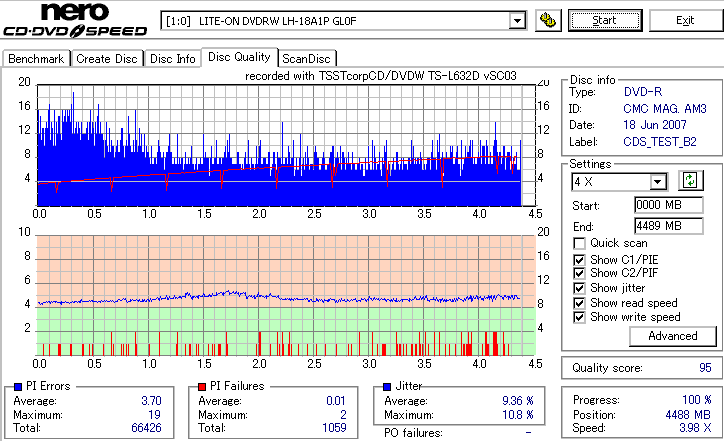This screenshot has width=724, height=441.
Task: Open the 4 X speed dropdown
Action: (x=658, y=182)
